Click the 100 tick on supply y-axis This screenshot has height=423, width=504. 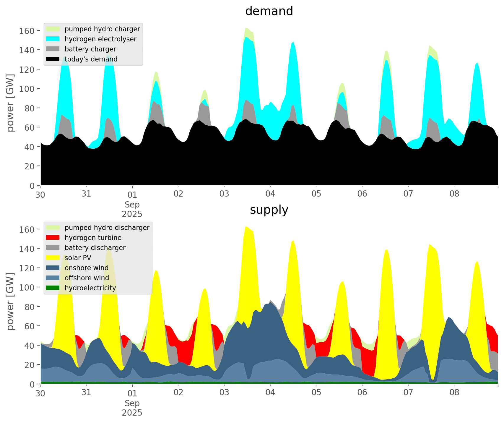[x=27, y=287]
